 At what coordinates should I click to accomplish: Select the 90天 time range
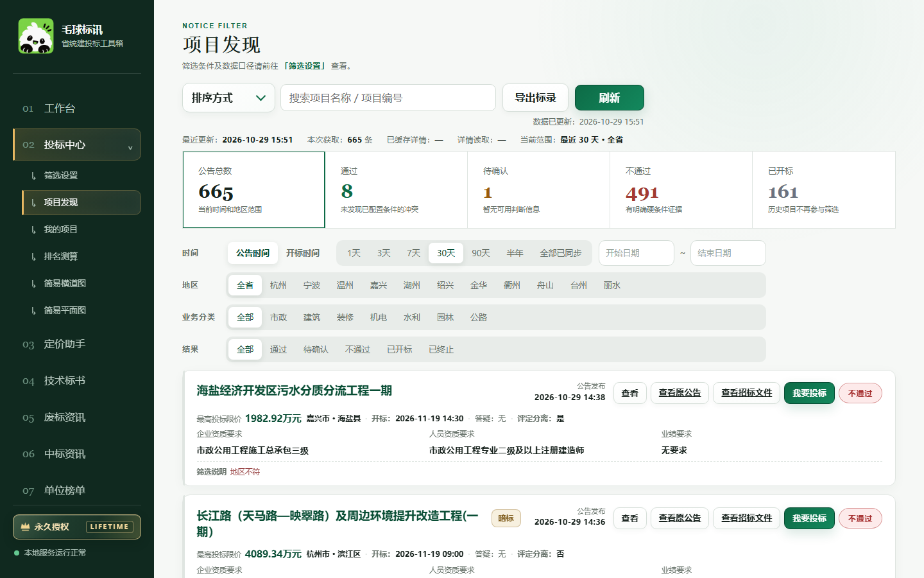point(481,253)
